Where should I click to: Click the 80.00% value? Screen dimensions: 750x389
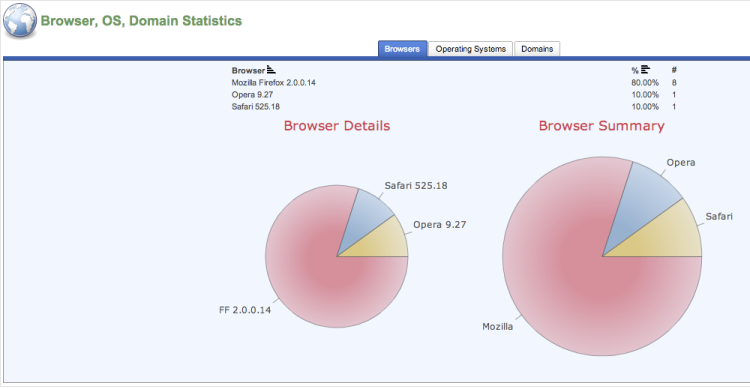point(645,83)
